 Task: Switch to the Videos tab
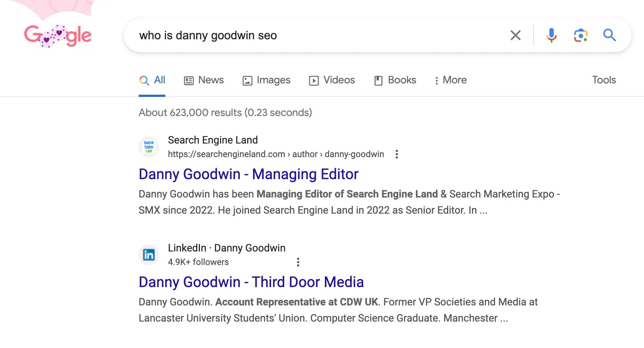[332, 80]
